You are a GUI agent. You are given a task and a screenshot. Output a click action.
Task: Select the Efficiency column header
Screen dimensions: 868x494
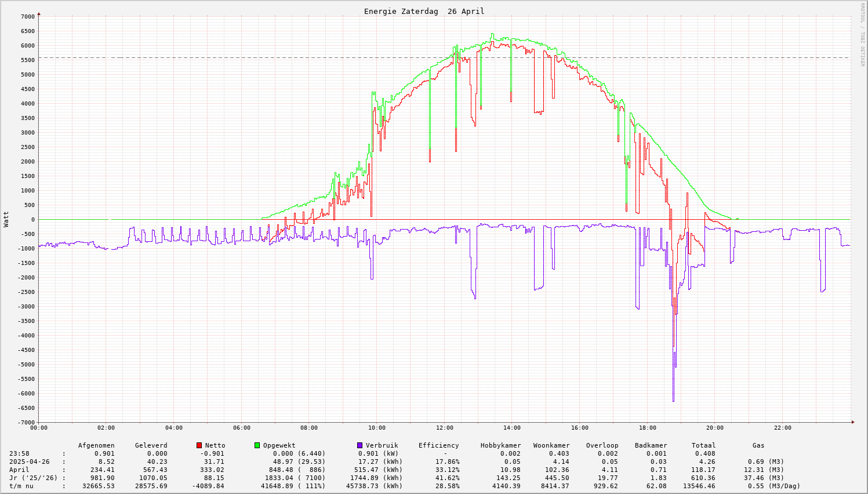click(x=438, y=445)
